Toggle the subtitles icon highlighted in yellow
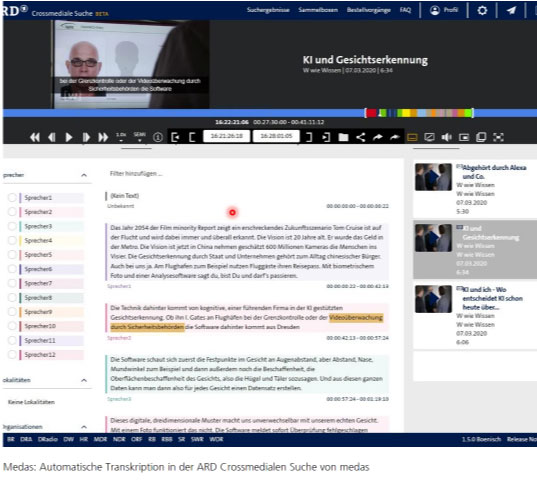The width and height of the screenshot is (537, 484). click(x=412, y=137)
